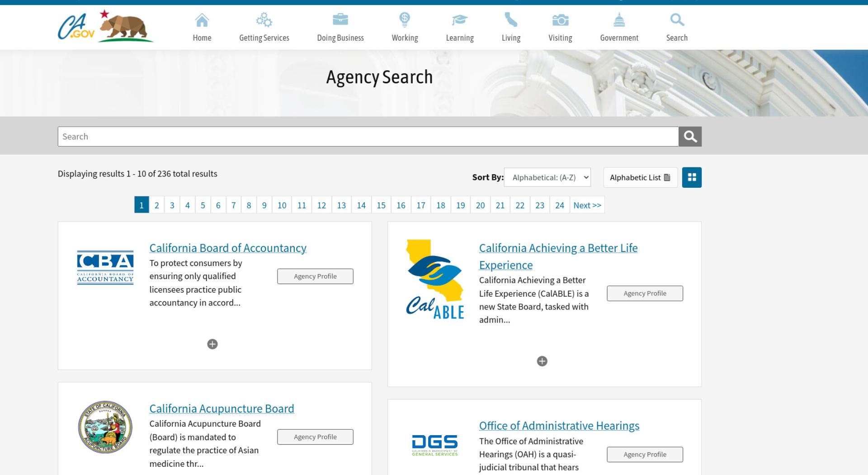Click the Acupuncture Board seal logo

click(105, 427)
